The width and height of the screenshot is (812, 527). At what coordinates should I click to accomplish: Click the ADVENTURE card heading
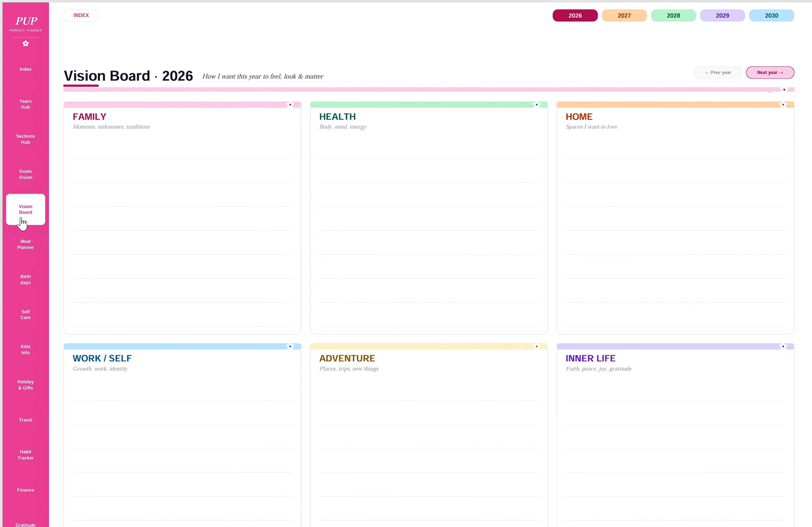(347, 358)
